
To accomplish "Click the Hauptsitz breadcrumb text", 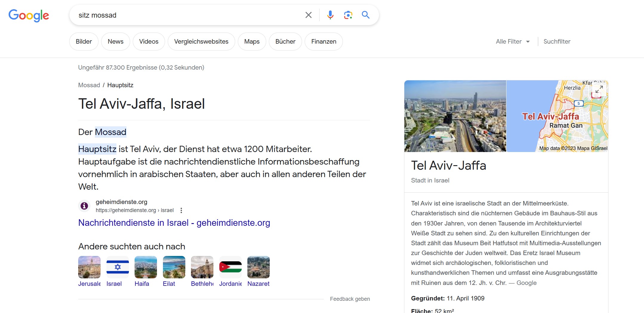I will point(120,85).
